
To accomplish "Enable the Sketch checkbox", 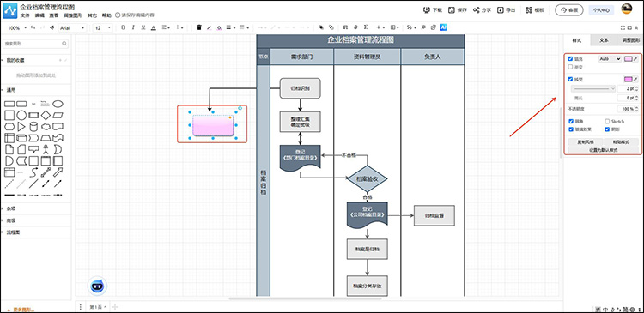I will pos(607,122).
